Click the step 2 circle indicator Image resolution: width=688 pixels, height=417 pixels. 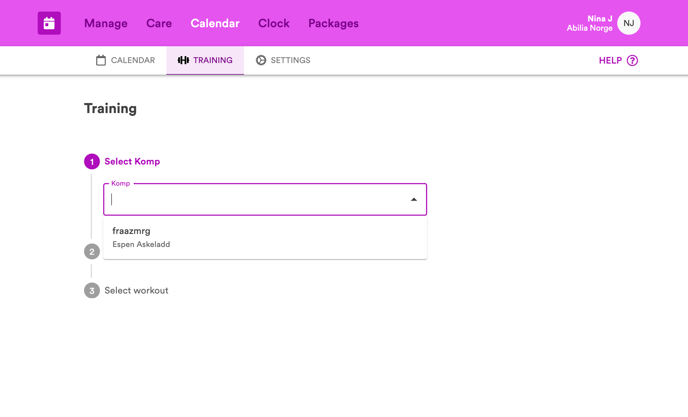pos(92,252)
